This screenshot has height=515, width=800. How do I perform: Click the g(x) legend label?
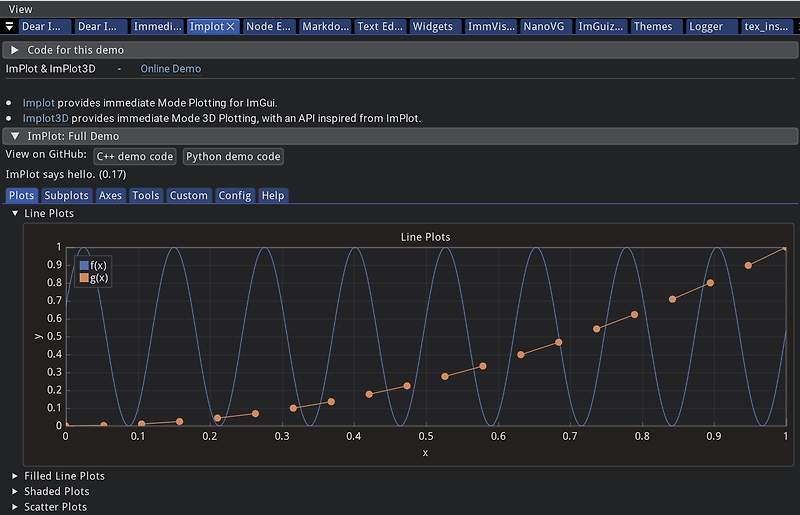[99, 278]
